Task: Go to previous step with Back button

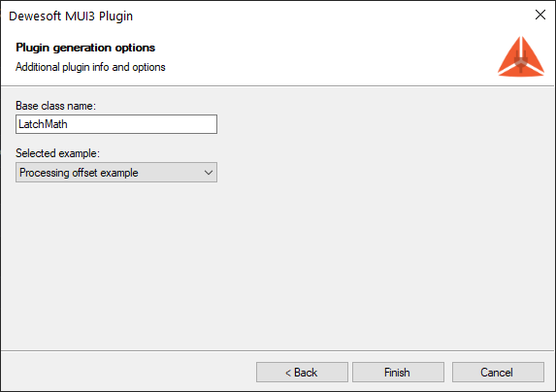Action: tap(302, 373)
